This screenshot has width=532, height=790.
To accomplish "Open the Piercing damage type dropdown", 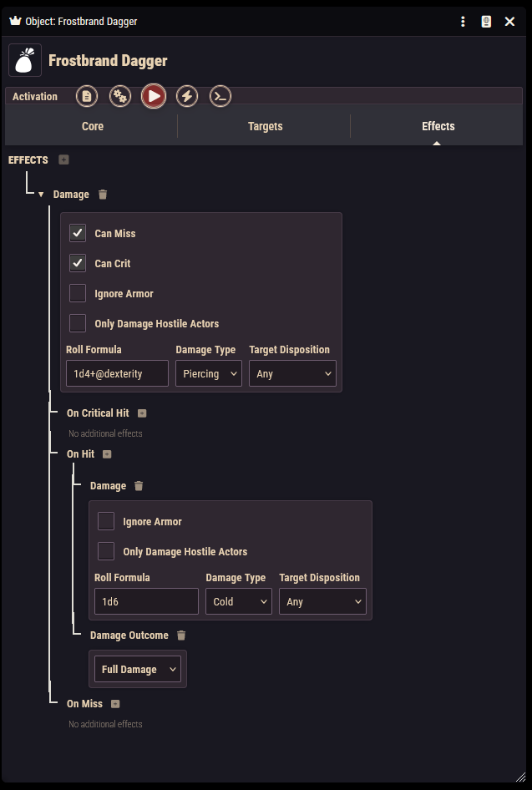I will [x=209, y=373].
